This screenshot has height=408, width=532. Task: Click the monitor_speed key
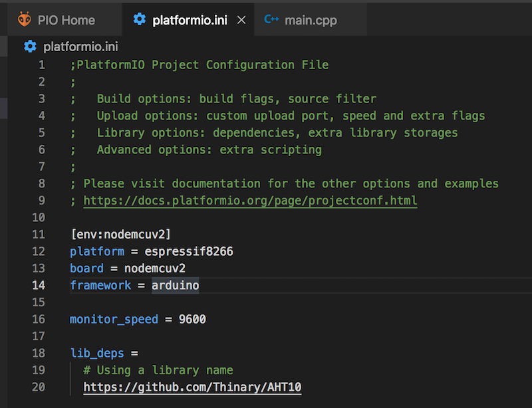(114, 319)
